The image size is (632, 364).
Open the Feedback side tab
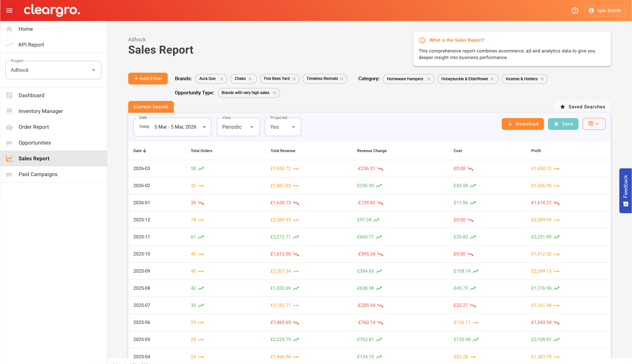(x=625, y=191)
